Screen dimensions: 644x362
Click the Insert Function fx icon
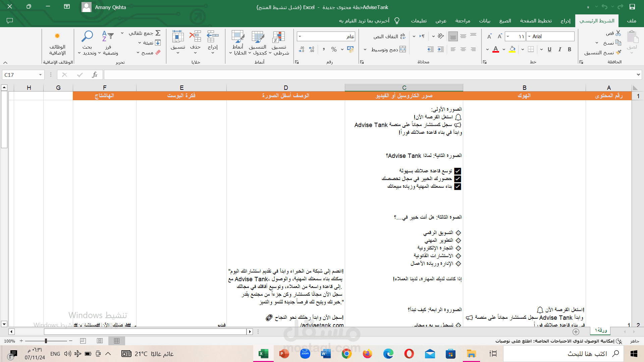click(95, 75)
